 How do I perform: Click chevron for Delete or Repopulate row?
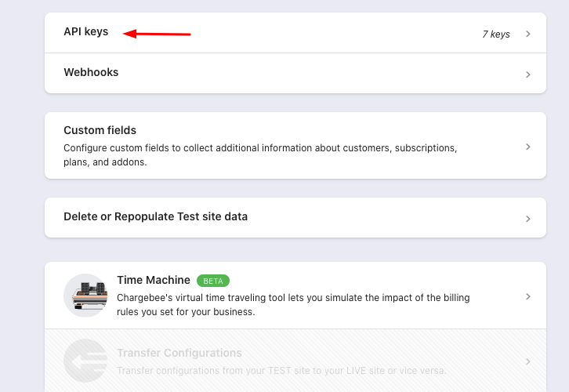528,218
